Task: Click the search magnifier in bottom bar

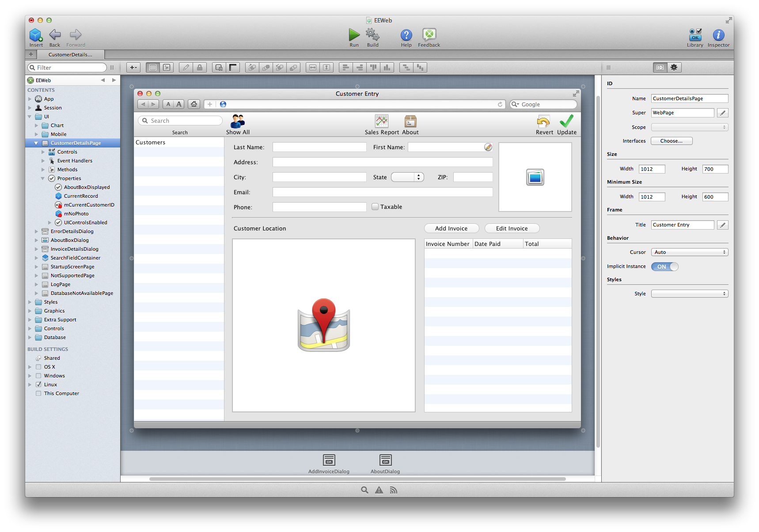Action: point(364,490)
